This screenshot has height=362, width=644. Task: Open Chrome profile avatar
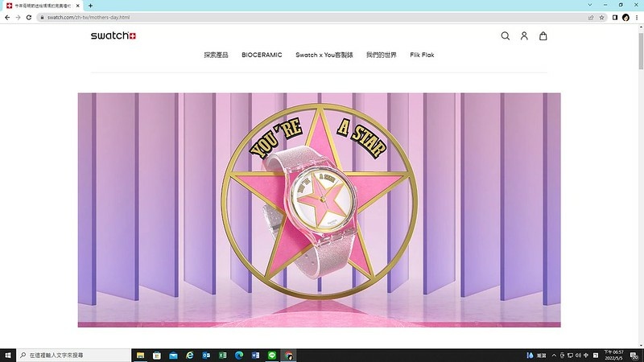tap(625, 17)
